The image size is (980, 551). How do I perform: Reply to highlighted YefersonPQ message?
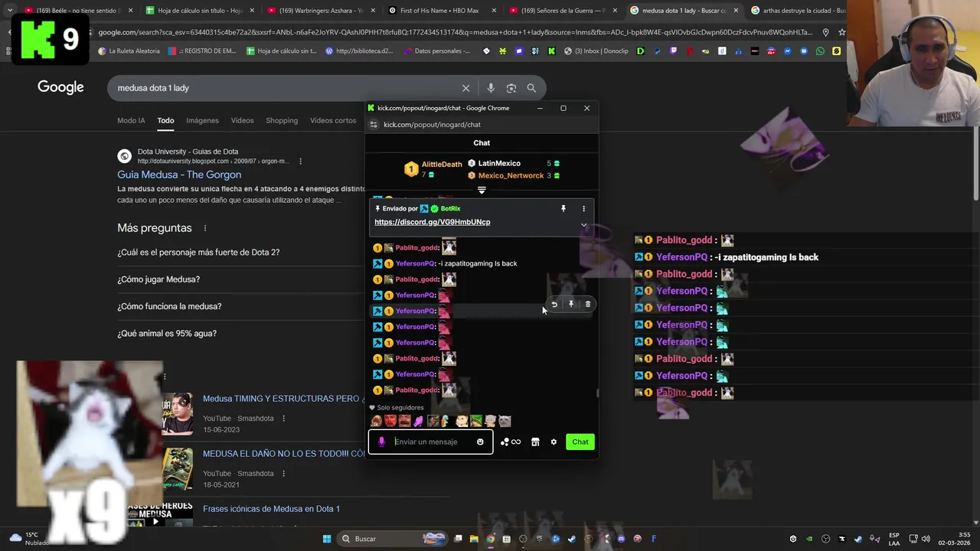tap(554, 305)
